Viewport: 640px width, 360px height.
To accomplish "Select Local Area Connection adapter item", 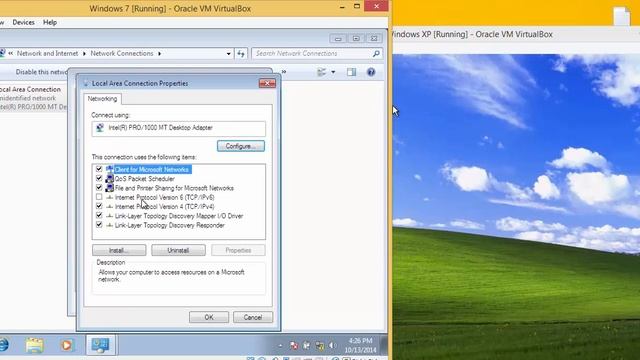I will coord(33,98).
